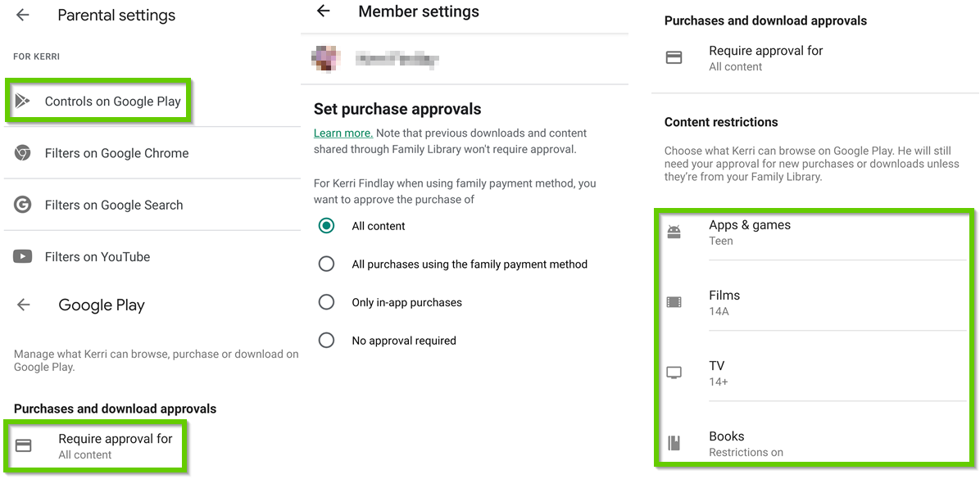The image size is (980, 479).
Task: Follow the Learn more link
Action: (x=343, y=133)
